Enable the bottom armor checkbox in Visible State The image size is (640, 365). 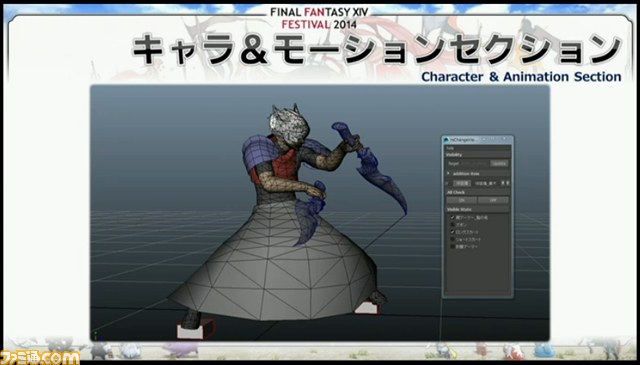tap(452, 247)
